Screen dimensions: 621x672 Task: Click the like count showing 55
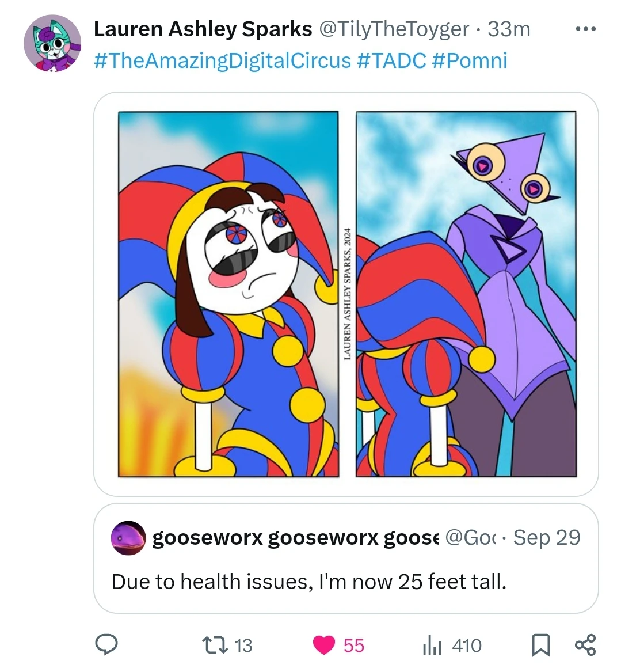pos(353,646)
